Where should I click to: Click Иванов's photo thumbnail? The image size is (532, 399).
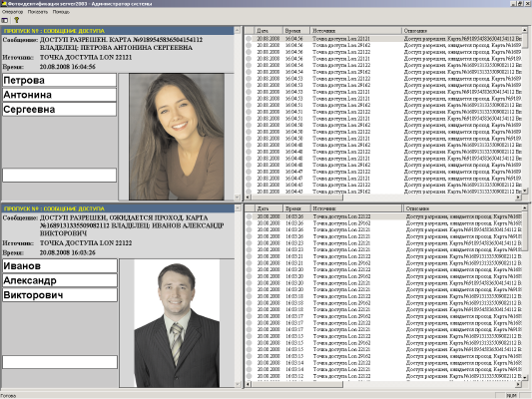[x=177, y=324]
